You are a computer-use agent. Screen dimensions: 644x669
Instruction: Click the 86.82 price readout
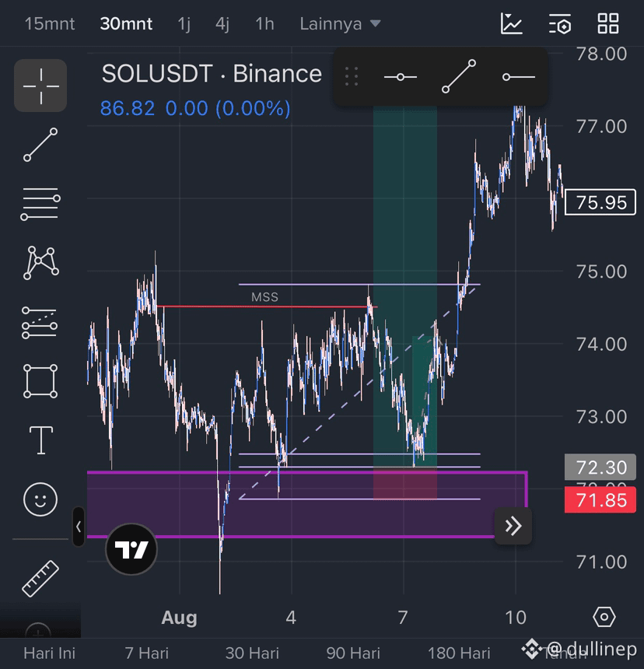[x=127, y=108]
